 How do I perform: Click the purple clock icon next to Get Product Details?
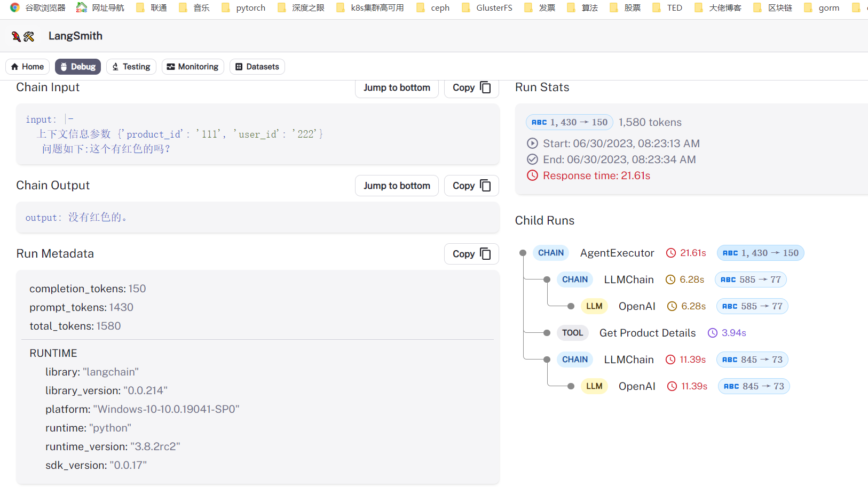(713, 332)
